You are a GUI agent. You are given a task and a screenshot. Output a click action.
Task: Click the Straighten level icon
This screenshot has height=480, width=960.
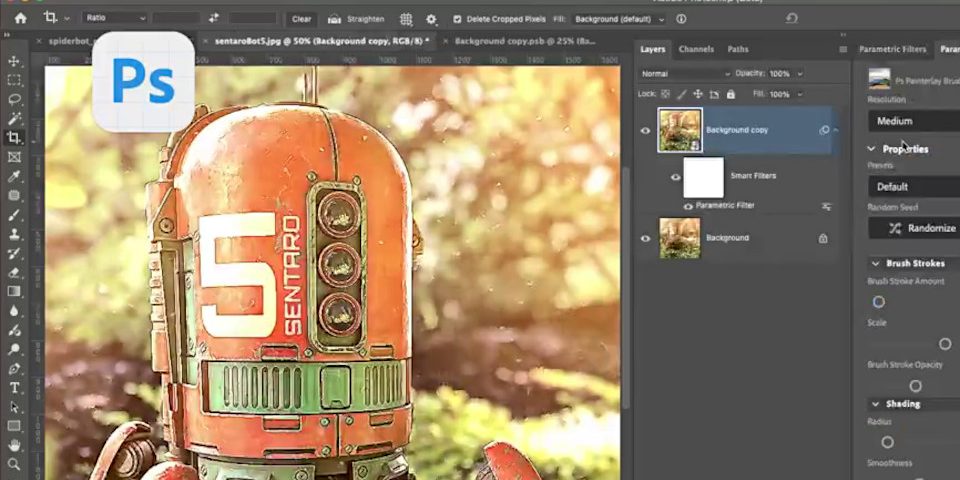pos(334,19)
